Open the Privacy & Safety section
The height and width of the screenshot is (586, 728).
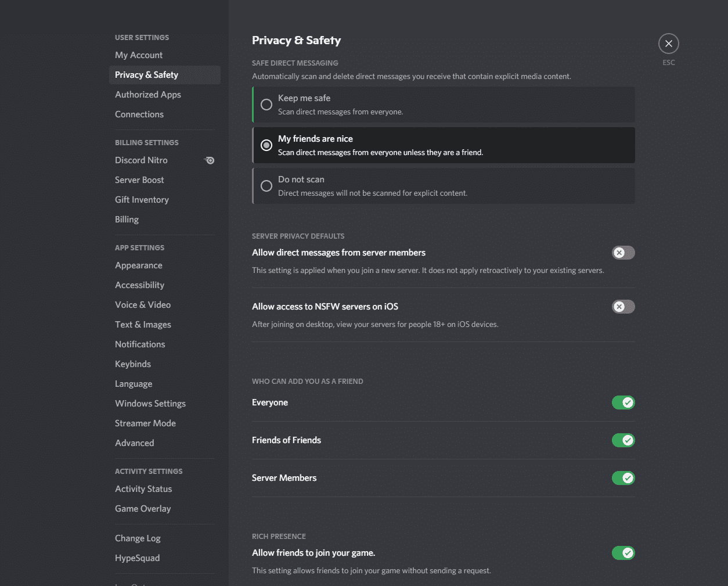(x=165, y=75)
